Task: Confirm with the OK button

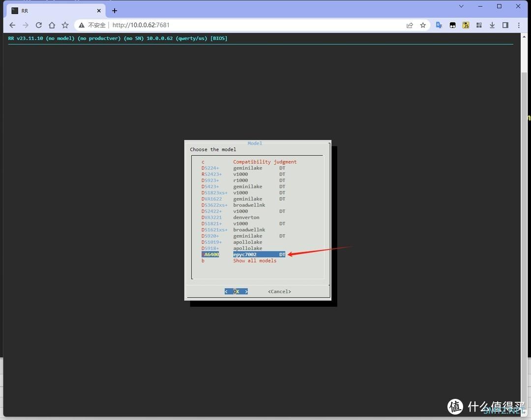Action: 236,291
